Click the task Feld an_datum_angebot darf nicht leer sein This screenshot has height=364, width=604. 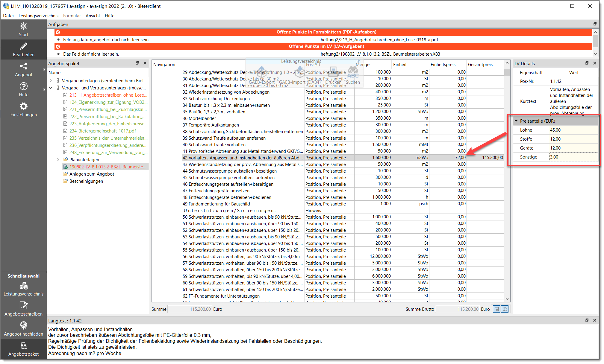tap(106, 40)
